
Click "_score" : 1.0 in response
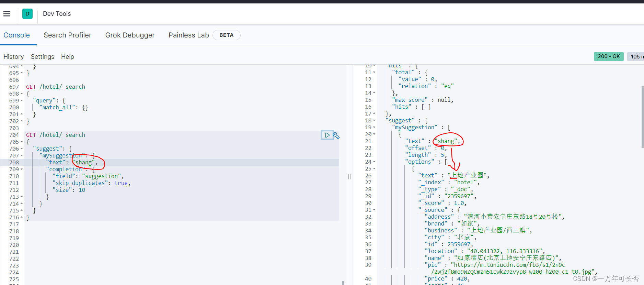(x=442, y=203)
